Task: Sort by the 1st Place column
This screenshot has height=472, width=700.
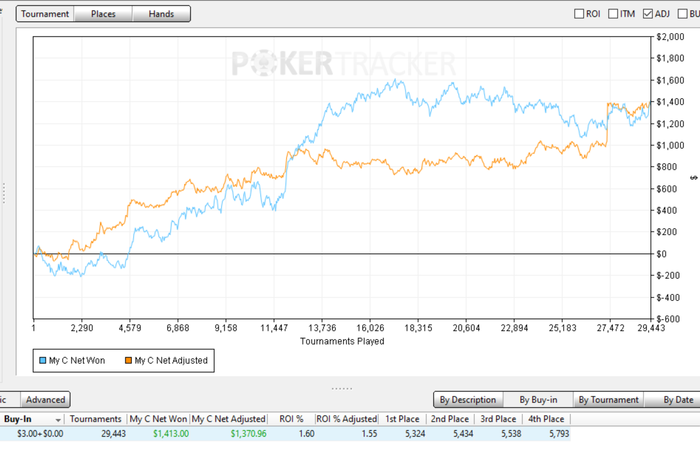Action: 402,419
